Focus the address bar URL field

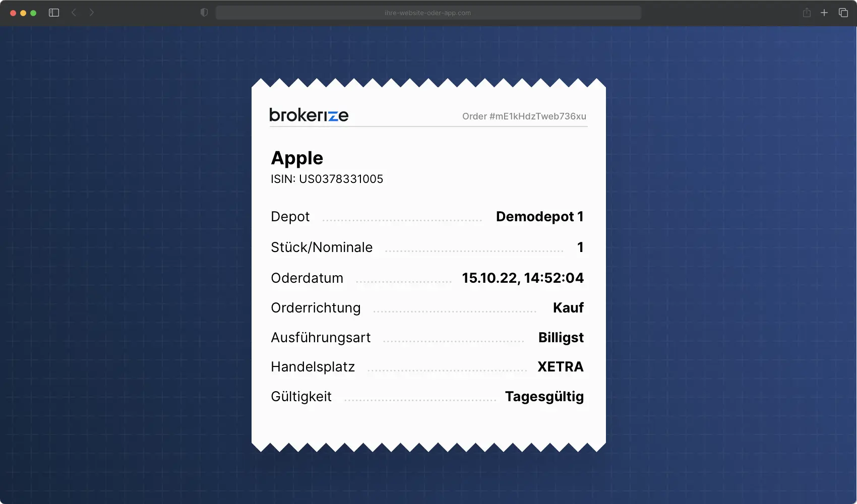coord(428,13)
